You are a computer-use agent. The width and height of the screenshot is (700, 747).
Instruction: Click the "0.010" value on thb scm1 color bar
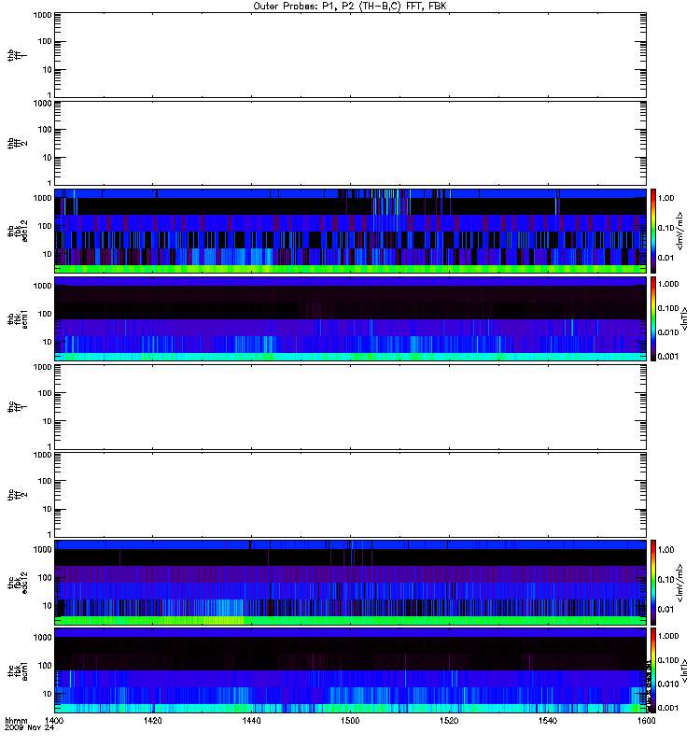click(667, 332)
